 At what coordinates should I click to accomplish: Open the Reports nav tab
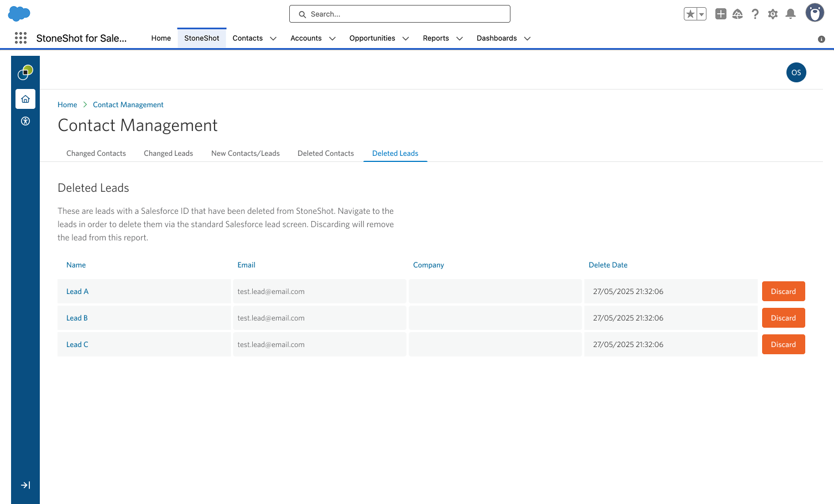[436, 38]
